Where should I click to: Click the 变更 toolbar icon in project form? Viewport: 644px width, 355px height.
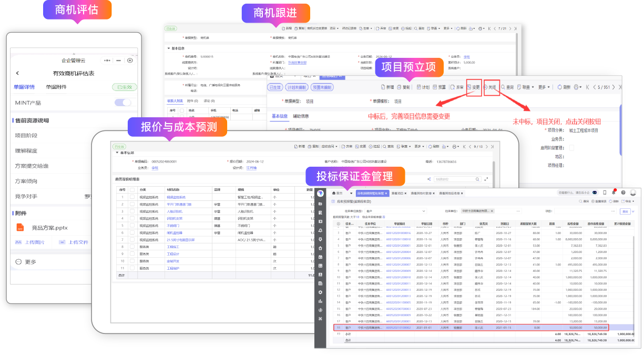(473, 87)
